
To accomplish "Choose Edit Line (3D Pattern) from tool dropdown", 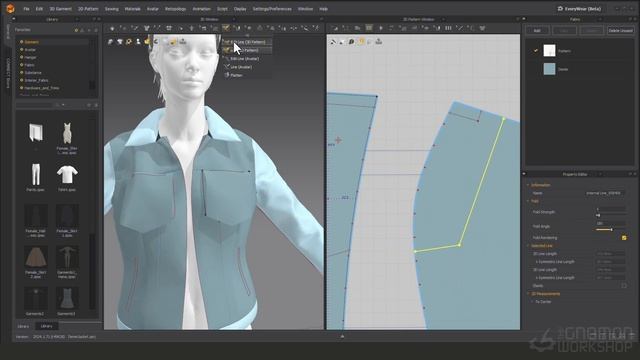I will pos(247,42).
